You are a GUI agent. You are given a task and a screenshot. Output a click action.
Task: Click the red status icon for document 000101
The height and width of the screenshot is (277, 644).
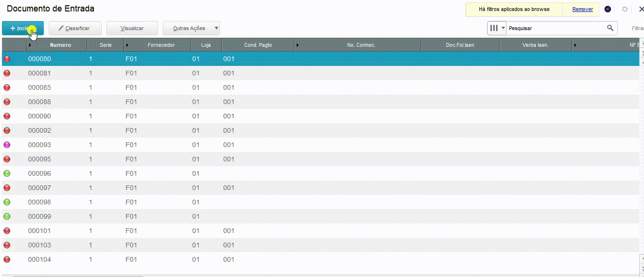(x=7, y=231)
